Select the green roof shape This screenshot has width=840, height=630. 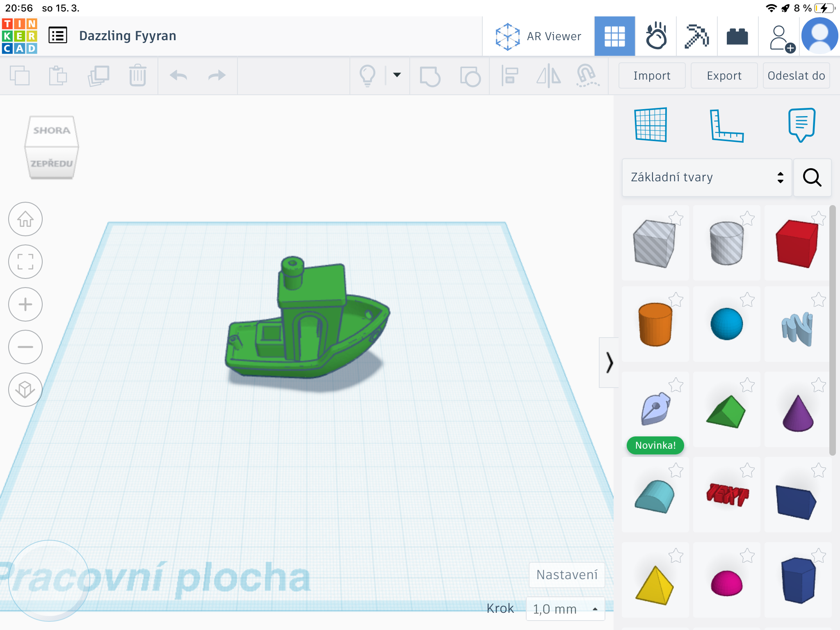click(726, 412)
